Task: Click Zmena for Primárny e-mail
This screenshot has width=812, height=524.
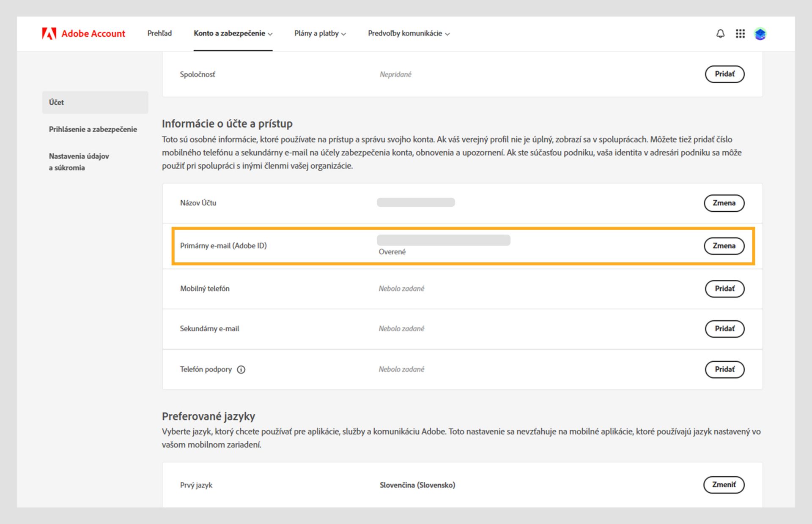Action: pyautogui.click(x=724, y=246)
